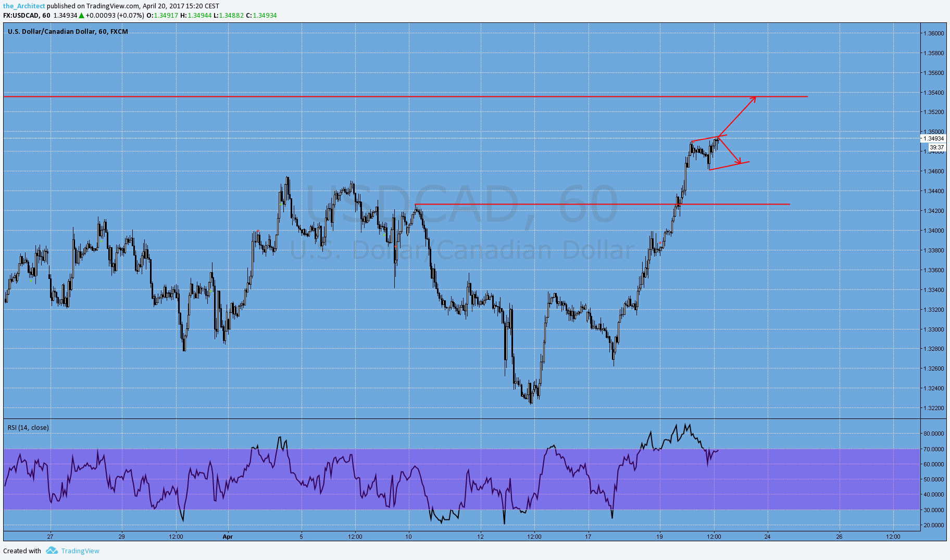Click the change value +0.00093 (+0.07%)
This screenshot has height=560, width=950.
(x=115, y=15)
